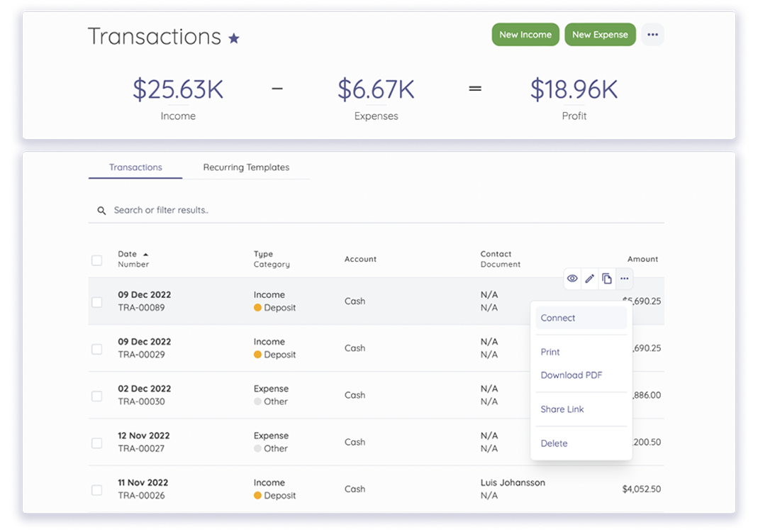
Task: Click the magnifier search icon
Action: point(102,211)
